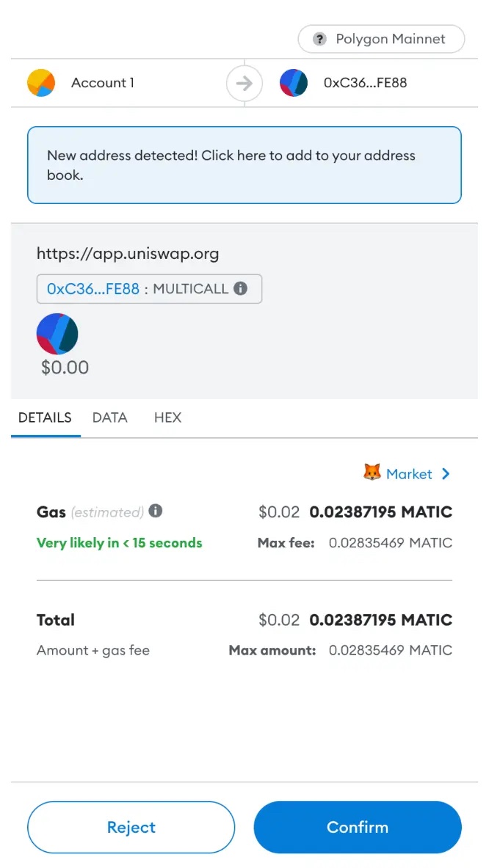
Task: Click the token icon above $0.00
Action: (57, 333)
